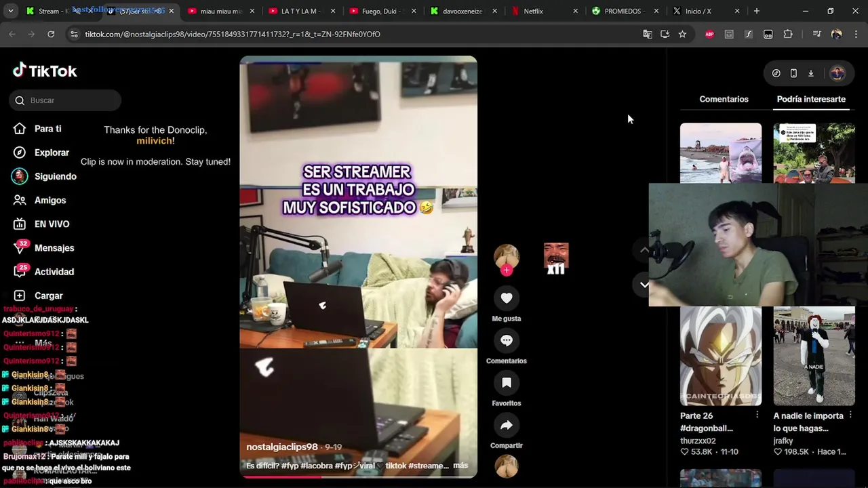Click the TikTok coins icon in top-right pill
The height and width of the screenshot is (488, 868).
click(776, 73)
